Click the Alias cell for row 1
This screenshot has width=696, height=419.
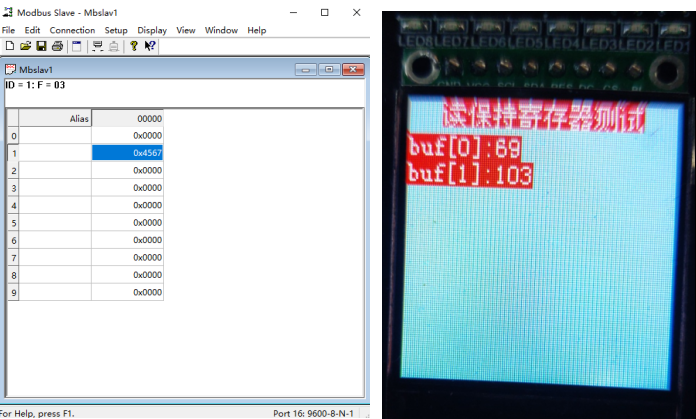coord(55,153)
